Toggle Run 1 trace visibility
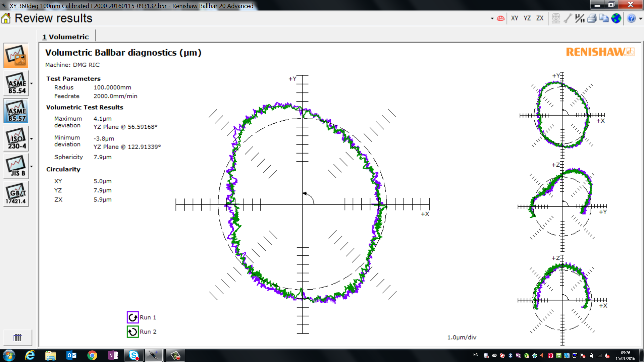The image size is (644, 362). pos(132,317)
